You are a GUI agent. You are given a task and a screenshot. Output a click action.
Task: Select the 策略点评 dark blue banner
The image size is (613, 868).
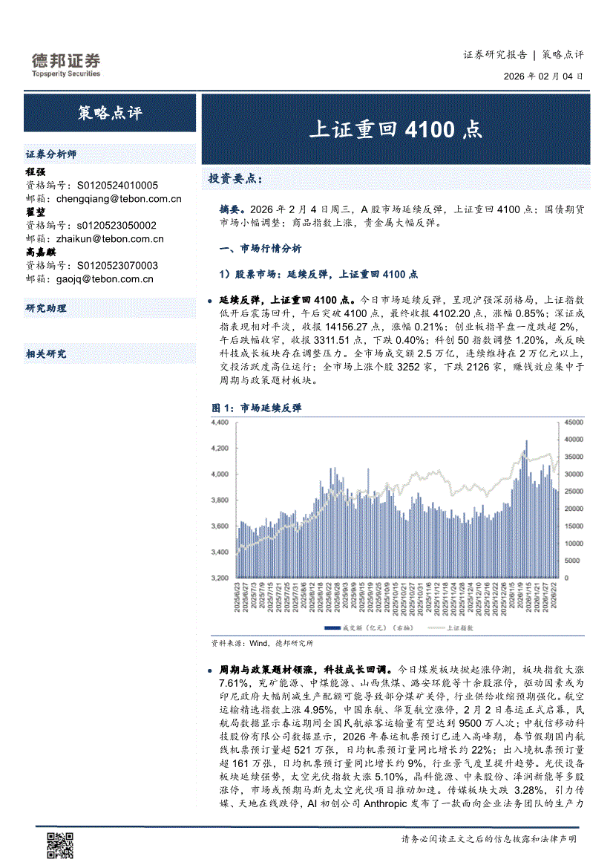tap(110, 114)
